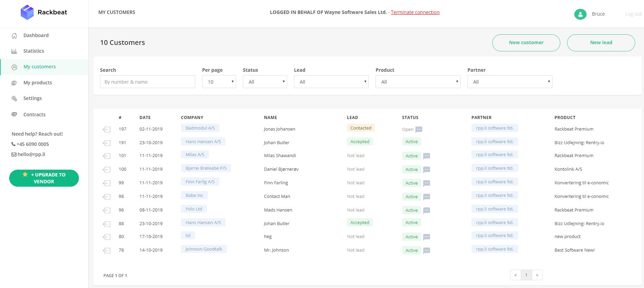
Task: Click 'Best Software New!' product text
Action: pyautogui.click(x=575, y=250)
